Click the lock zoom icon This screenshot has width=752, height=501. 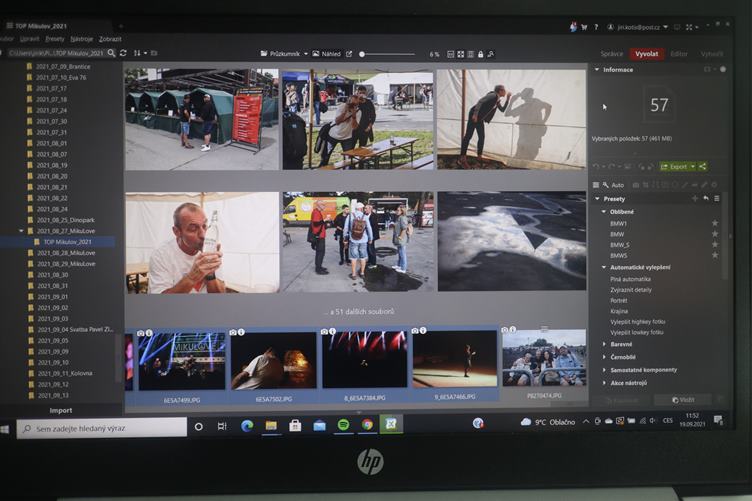coord(481,54)
